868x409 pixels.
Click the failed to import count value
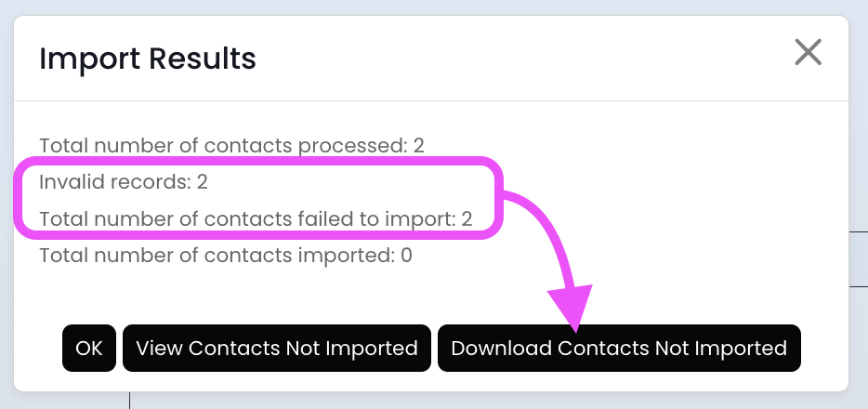coord(467,219)
